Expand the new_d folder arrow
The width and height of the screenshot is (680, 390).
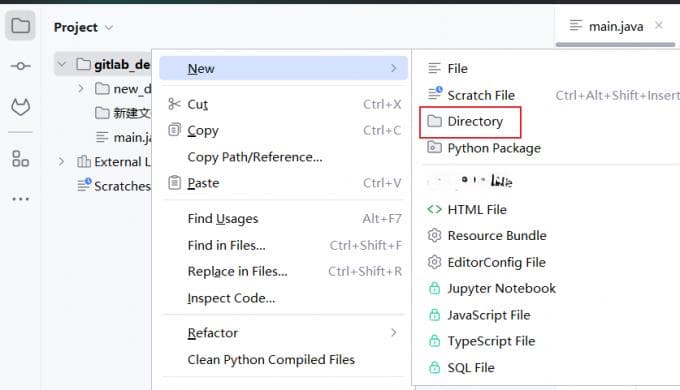click(x=81, y=88)
